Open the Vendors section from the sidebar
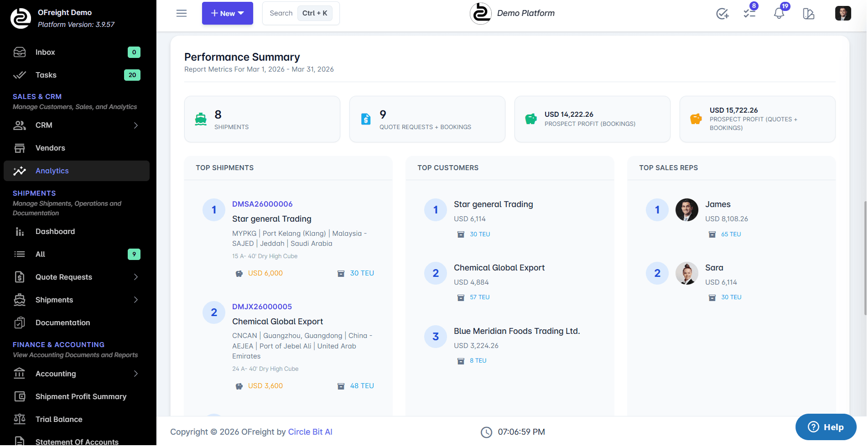868x447 pixels. point(50,148)
